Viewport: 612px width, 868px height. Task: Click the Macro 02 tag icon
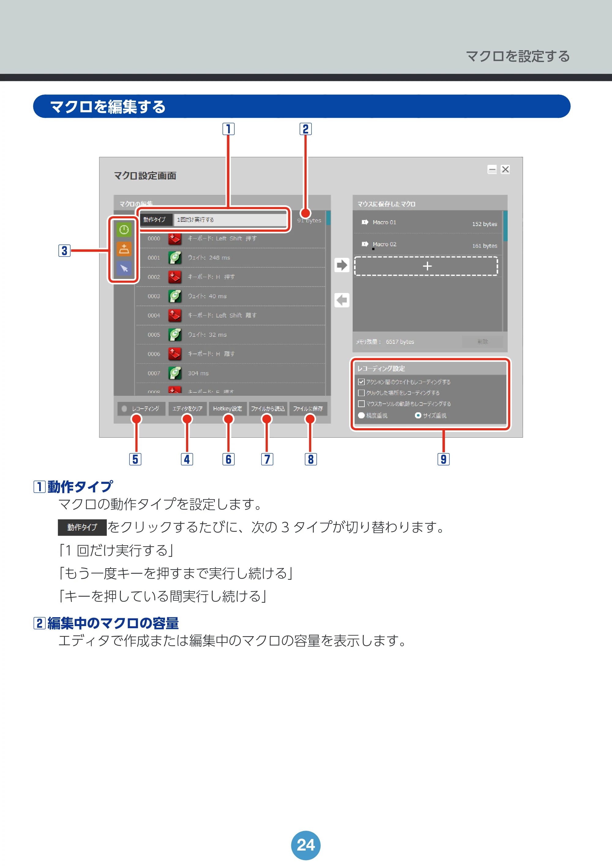tap(365, 244)
